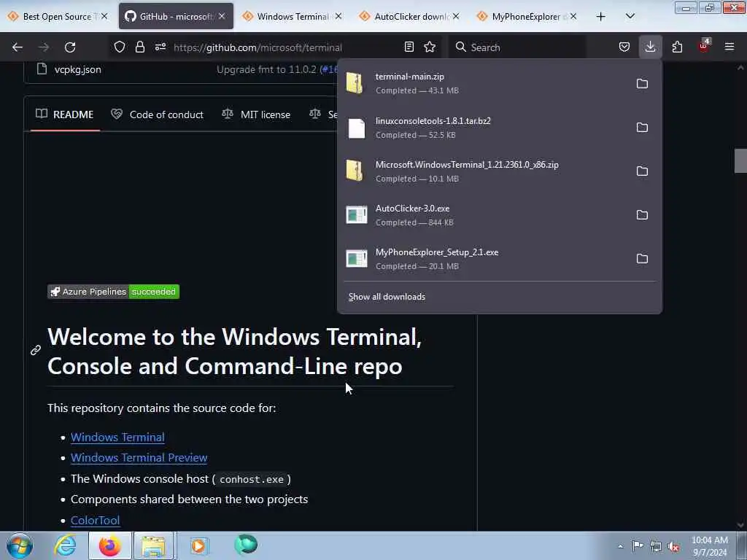Open the Upgrade fmt to 11.0.2 commit
The height and width of the screenshot is (560, 747).
tap(266, 69)
